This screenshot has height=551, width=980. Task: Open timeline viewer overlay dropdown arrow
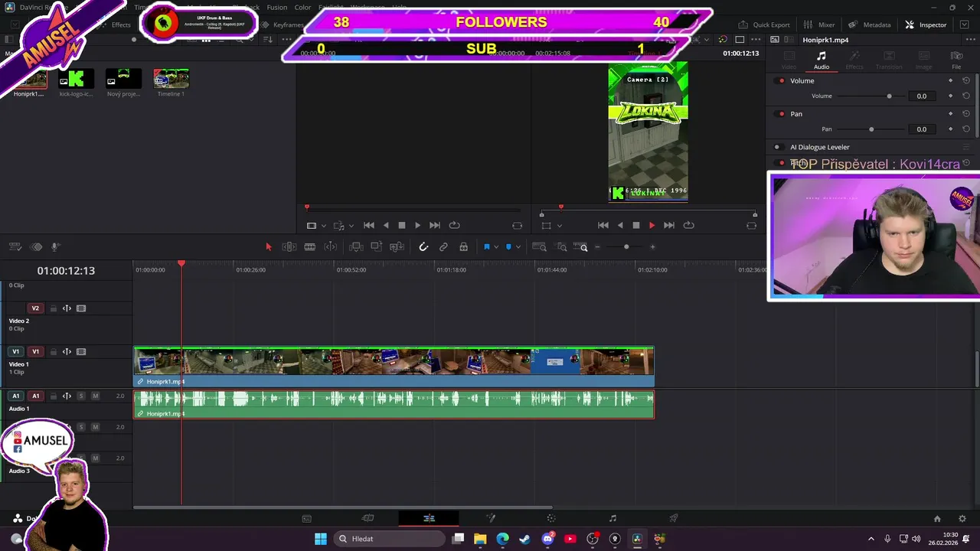coord(559,225)
